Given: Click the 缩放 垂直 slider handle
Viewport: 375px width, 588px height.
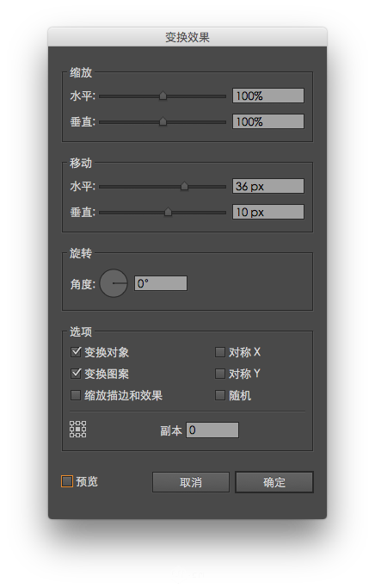Looking at the screenshot, I should point(163,121).
